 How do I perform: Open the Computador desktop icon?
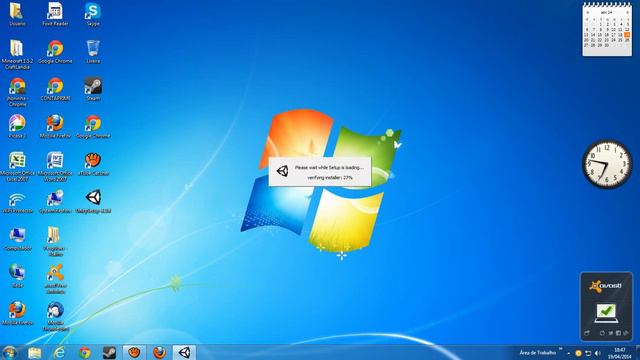pyautogui.click(x=17, y=239)
